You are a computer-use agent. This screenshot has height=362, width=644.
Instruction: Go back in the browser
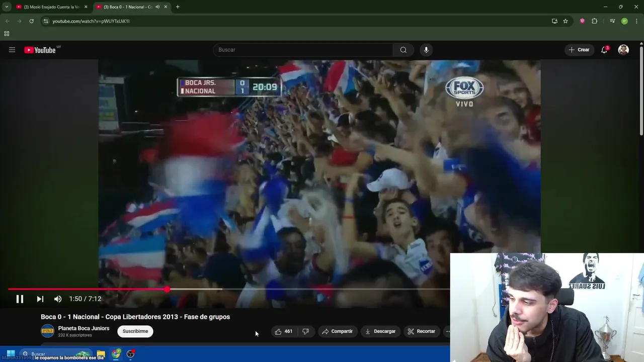point(8,21)
